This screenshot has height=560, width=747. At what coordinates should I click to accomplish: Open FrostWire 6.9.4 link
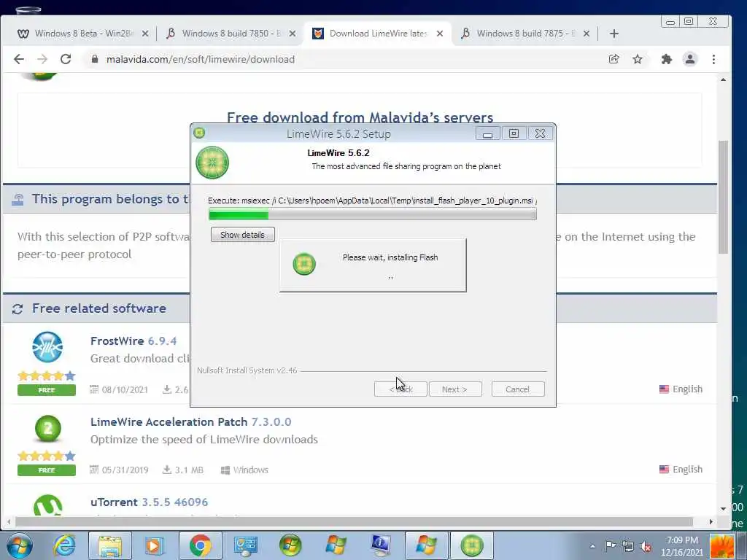[133, 341]
